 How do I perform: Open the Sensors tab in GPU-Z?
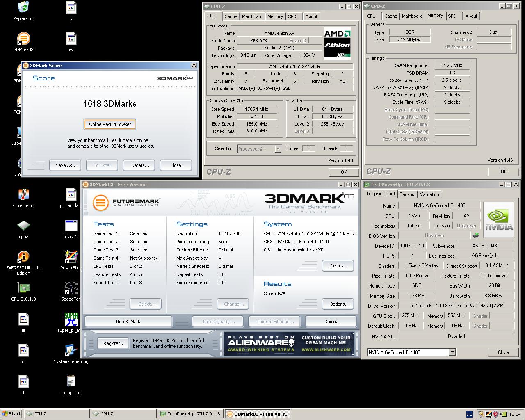(x=407, y=194)
